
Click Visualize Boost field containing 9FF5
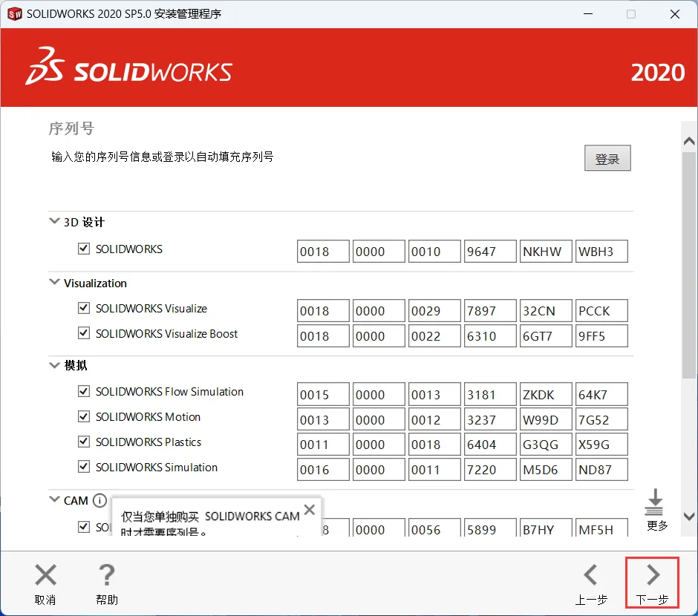click(x=602, y=335)
